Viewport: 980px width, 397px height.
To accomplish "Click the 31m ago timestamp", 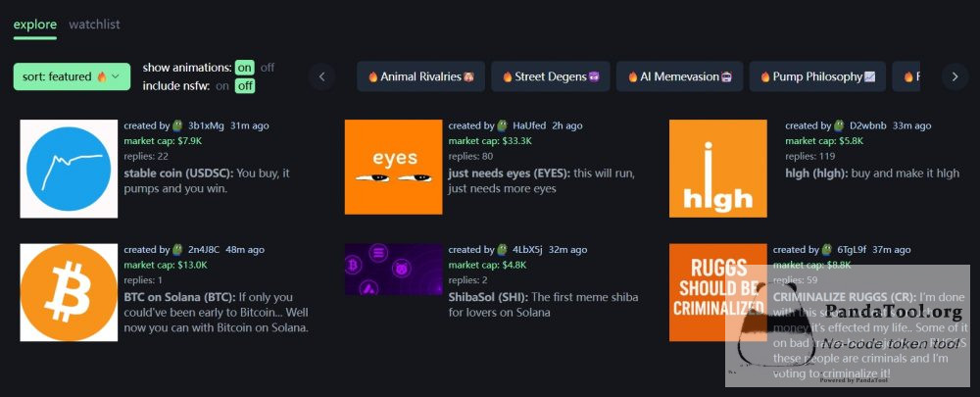I will point(249,125).
